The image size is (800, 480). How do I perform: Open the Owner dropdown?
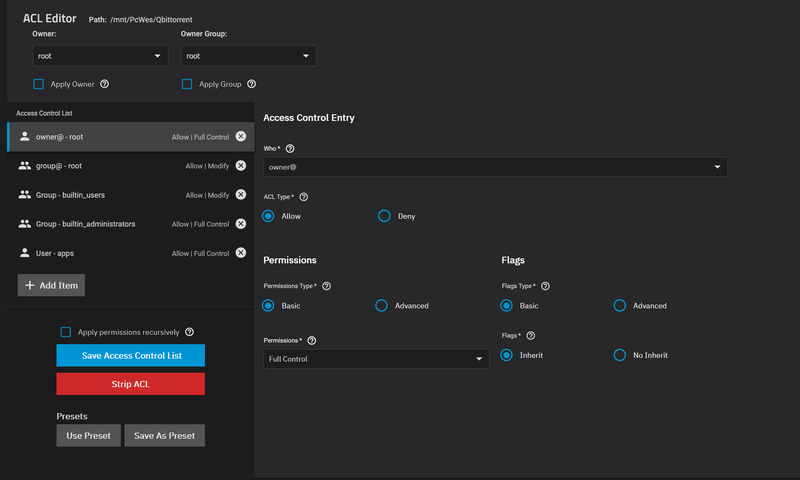click(100, 56)
